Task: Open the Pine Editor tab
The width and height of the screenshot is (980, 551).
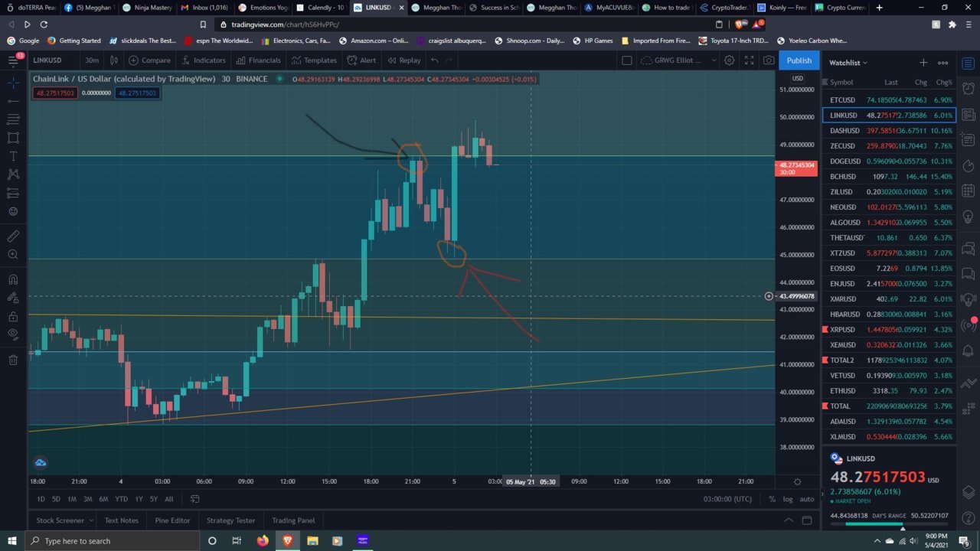Action: 172,520
